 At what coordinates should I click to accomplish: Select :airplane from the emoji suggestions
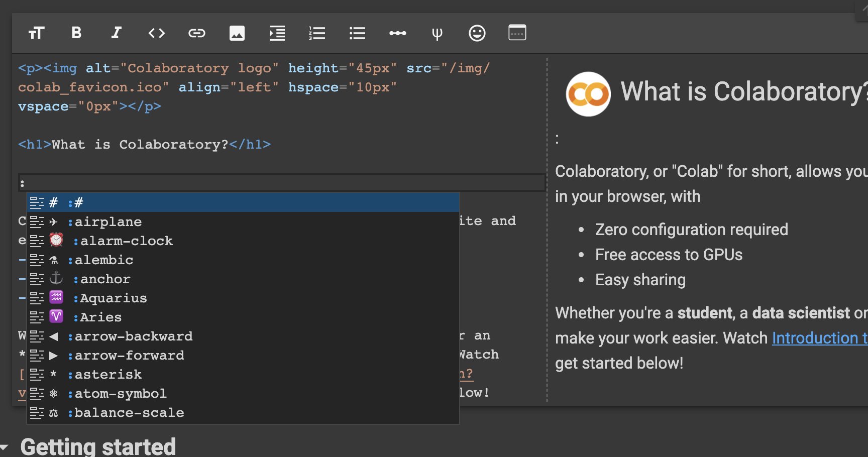point(108,221)
